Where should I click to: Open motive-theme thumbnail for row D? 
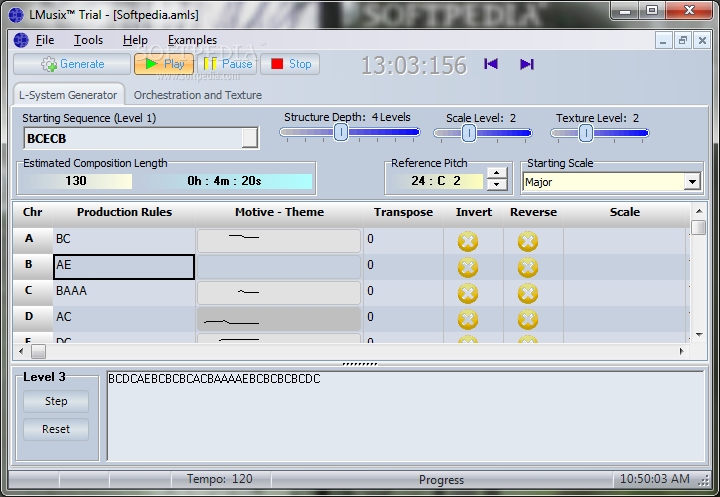(x=279, y=319)
